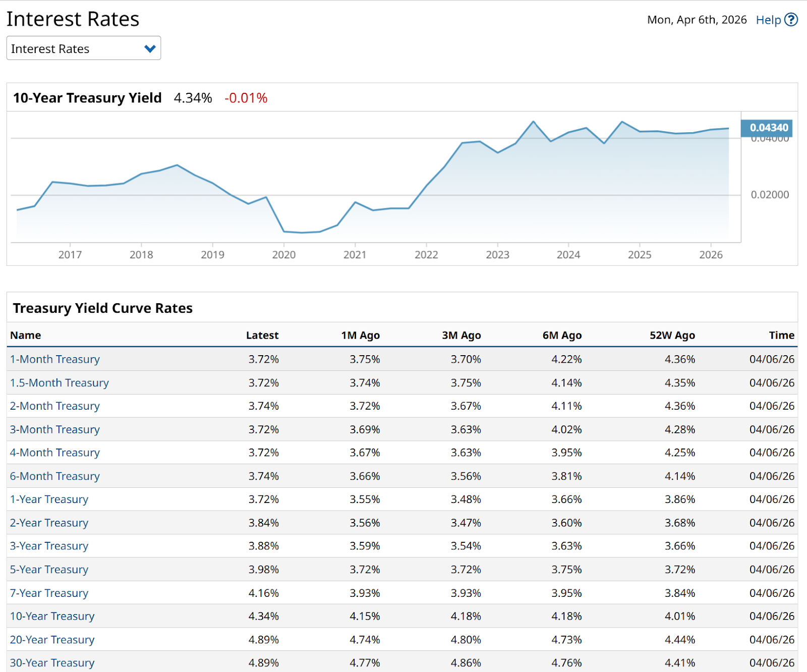Screen dimensions: 807x672
Task: Click the Help question mark icon
Action: coord(791,20)
